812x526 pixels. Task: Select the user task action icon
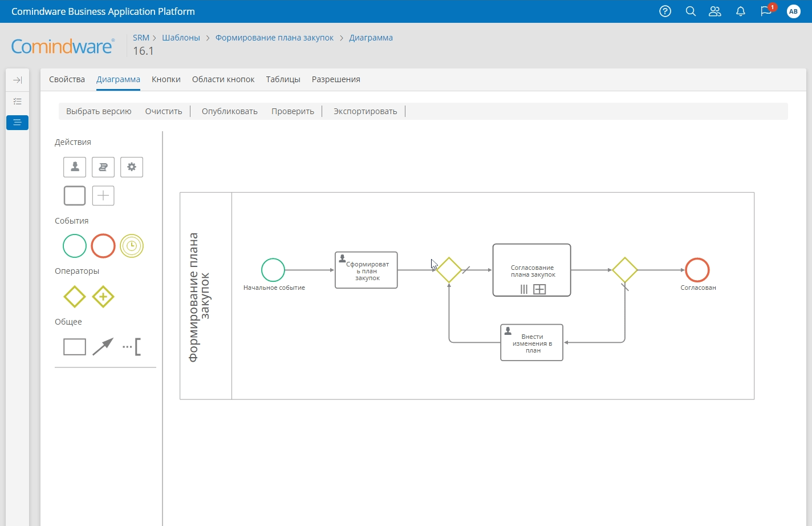click(x=75, y=167)
